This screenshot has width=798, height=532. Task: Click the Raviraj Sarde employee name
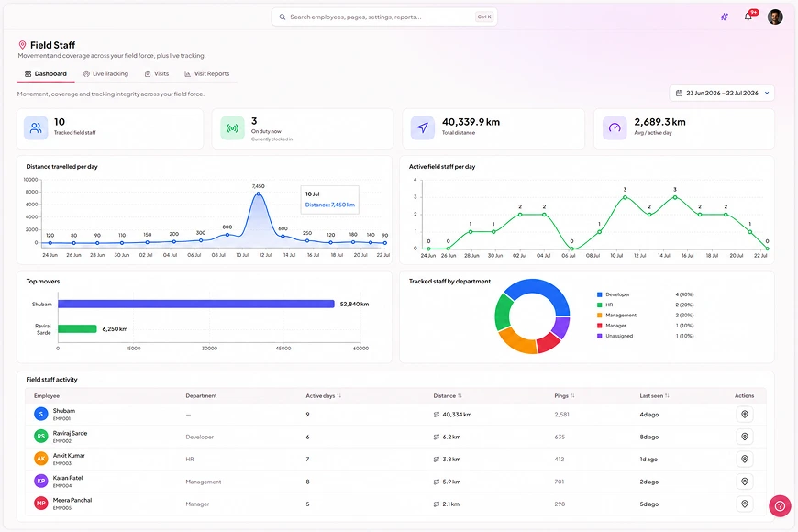pos(71,433)
